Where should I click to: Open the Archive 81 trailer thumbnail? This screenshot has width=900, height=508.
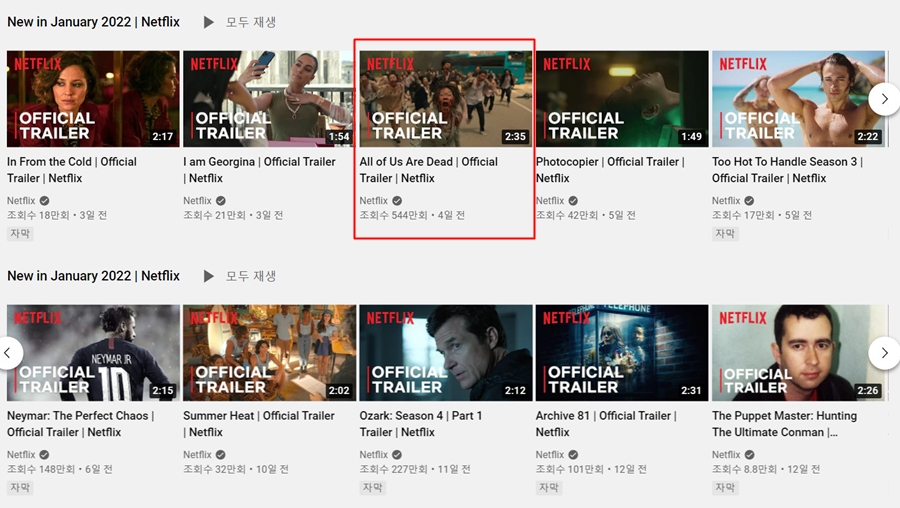pos(622,353)
